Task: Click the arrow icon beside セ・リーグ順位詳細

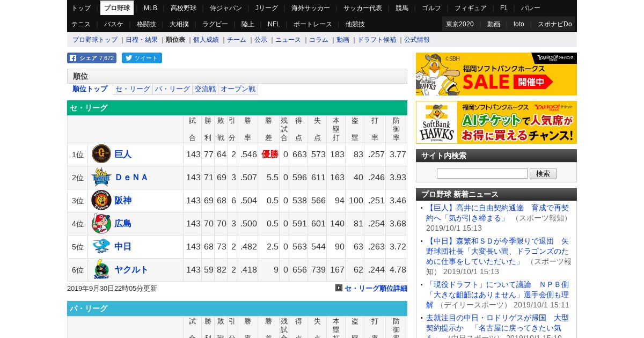Action: pyautogui.click(x=339, y=288)
